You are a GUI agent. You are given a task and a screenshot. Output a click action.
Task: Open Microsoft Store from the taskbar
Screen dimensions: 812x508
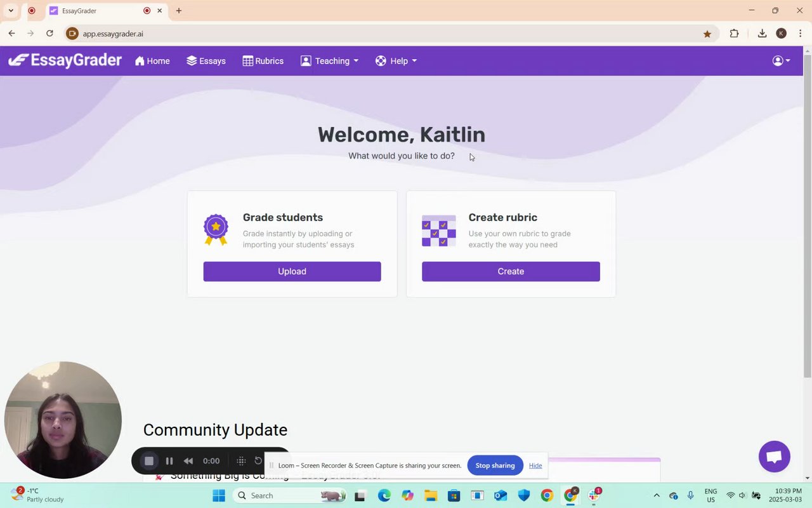454,495
